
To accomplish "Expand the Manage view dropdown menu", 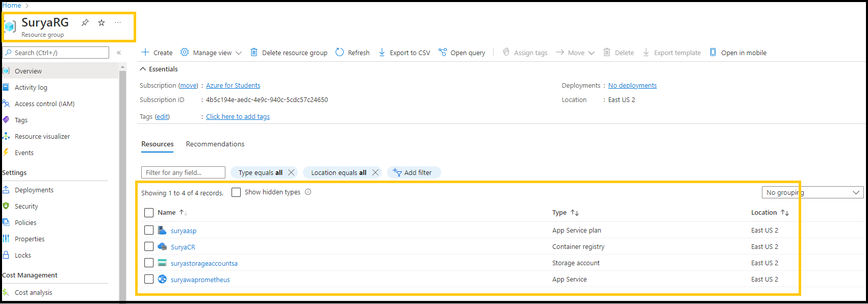I will coord(238,53).
